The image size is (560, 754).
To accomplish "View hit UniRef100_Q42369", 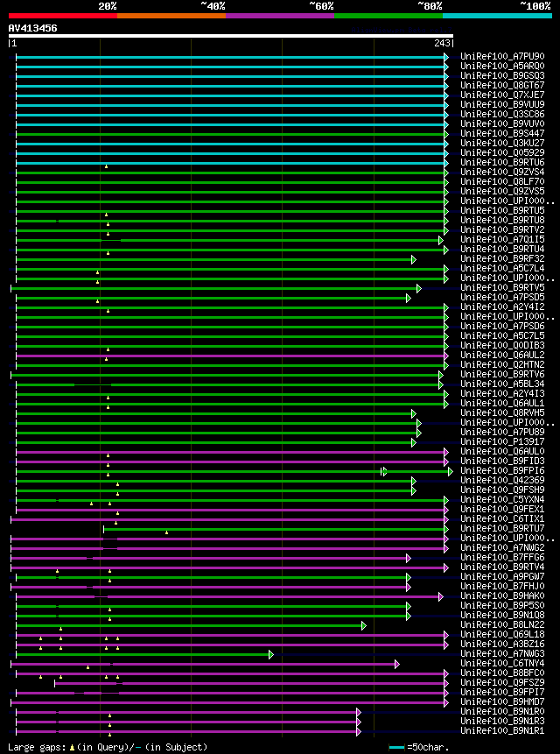I will [502, 480].
